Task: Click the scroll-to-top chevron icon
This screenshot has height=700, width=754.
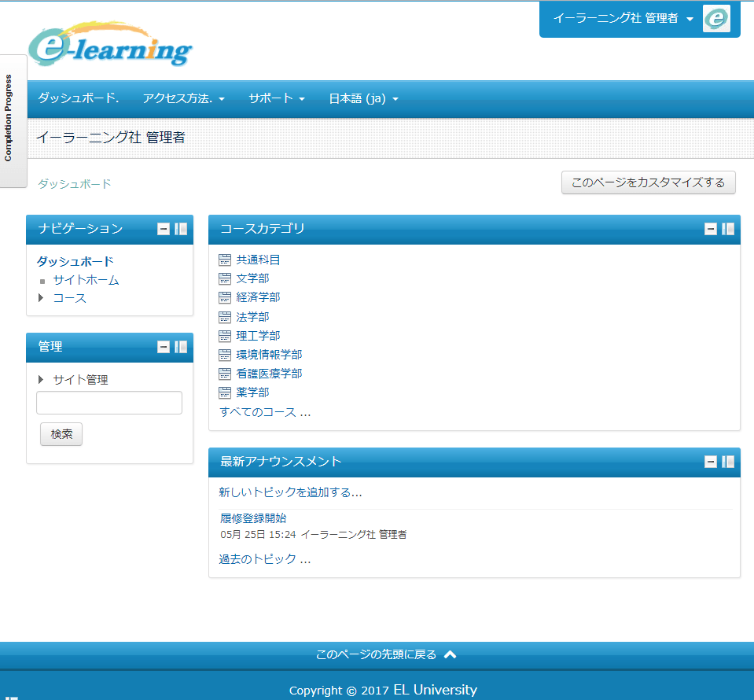Action: [449, 654]
